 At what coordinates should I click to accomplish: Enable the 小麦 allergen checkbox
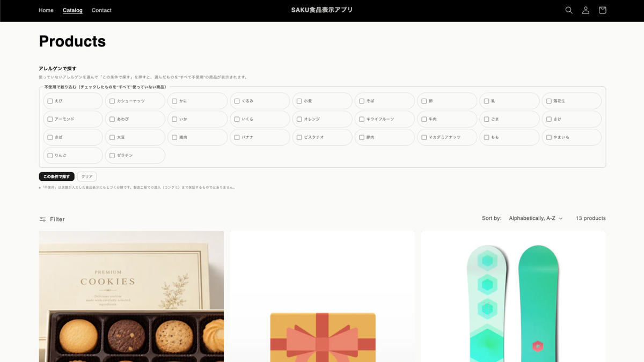(x=299, y=101)
